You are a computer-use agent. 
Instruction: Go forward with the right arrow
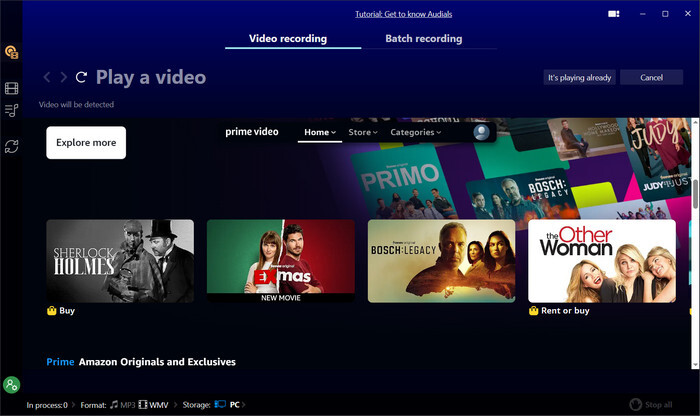coord(64,77)
